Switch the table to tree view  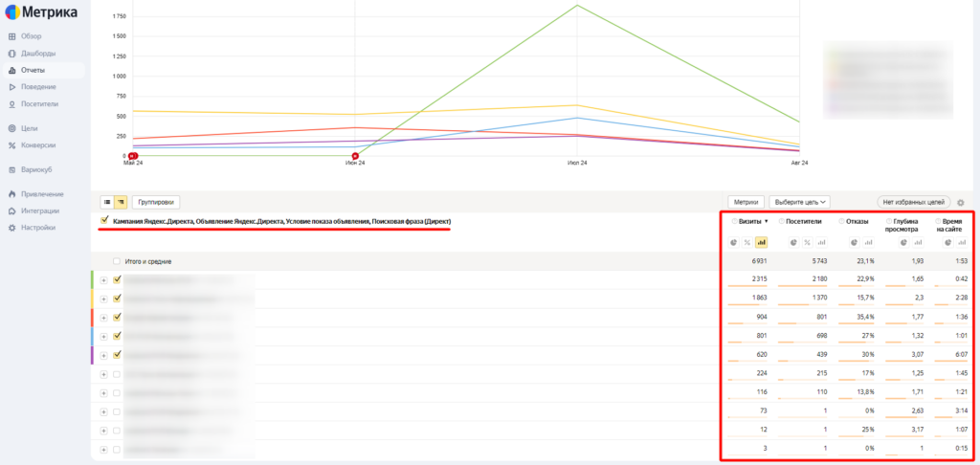coord(121,202)
